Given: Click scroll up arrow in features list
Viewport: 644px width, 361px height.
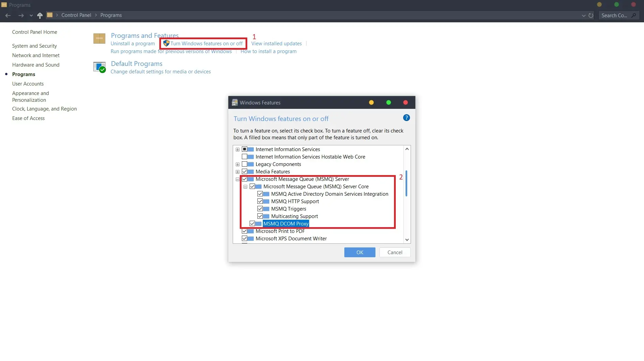Looking at the screenshot, I should 407,149.
